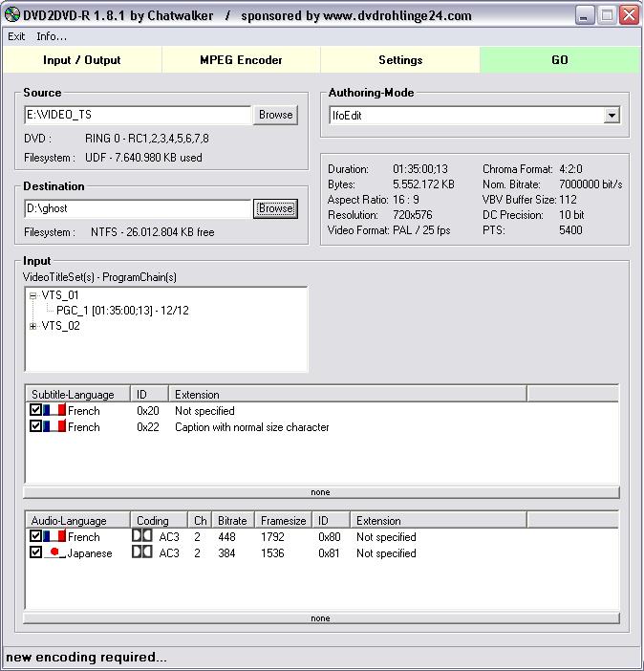The width and height of the screenshot is (644, 671).
Task: Open the Authoring-Mode IfoEdit dropdown
Action: tap(612, 115)
